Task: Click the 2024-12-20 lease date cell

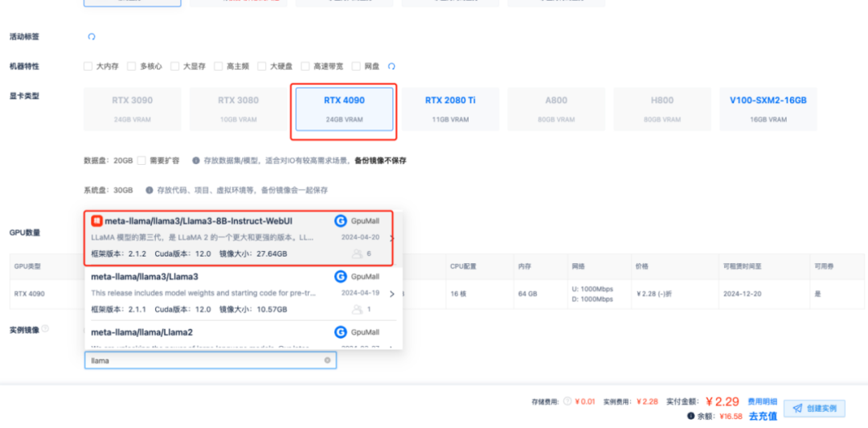Action: click(x=741, y=294)
